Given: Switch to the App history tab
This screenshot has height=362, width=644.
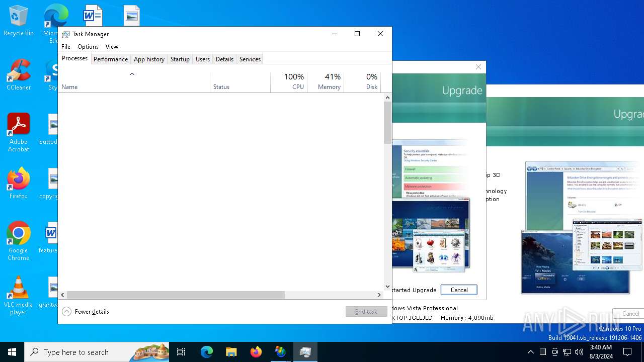Looking at the screenshot, I should [x=149, y=59].
